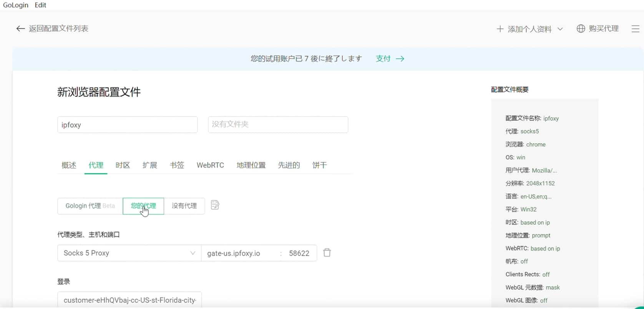This screenshot has height=309, width=644.
Task: Click summary row 地理位置: prompt
Action: [528, 236]
